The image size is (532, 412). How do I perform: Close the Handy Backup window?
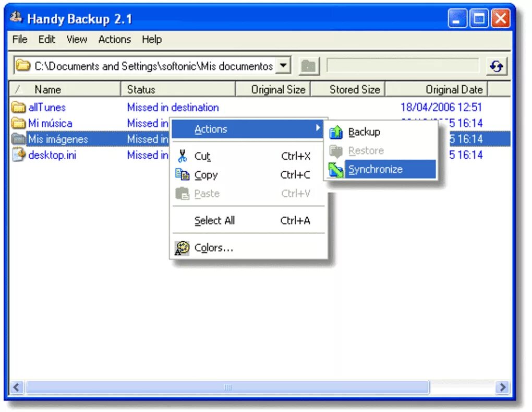pos(501,18)
